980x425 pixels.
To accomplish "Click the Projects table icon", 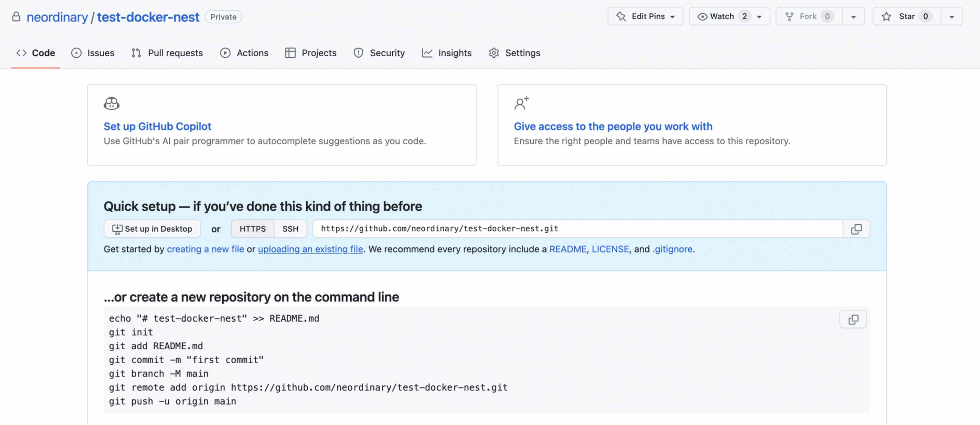I will [290, 53].
